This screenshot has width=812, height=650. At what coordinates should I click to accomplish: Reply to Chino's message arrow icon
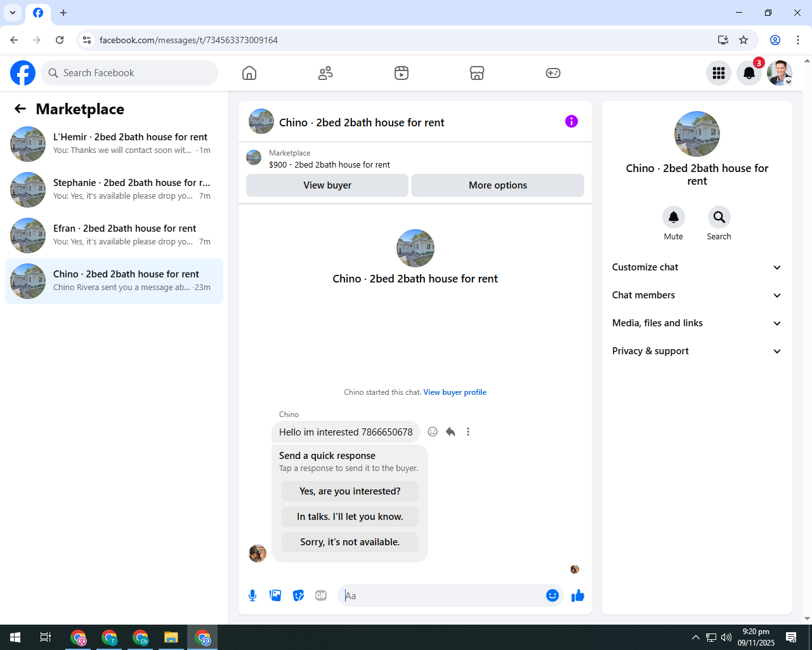450,432
